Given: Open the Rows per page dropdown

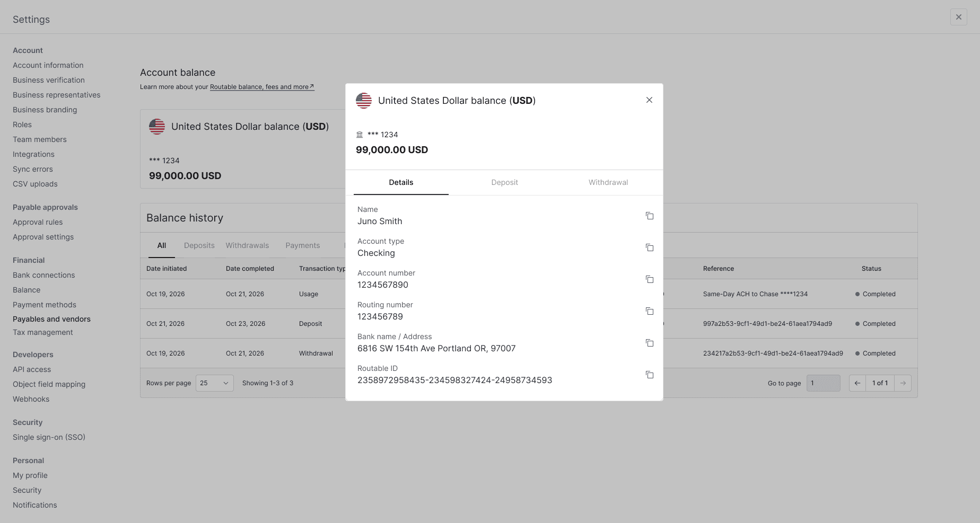Looking at the screenshot, I should (214, 383).
